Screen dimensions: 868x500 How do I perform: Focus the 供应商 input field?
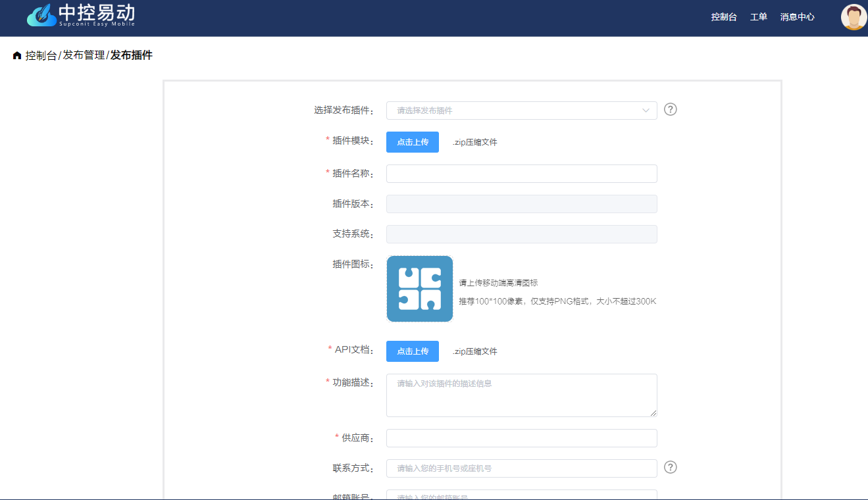coord(521,438)
